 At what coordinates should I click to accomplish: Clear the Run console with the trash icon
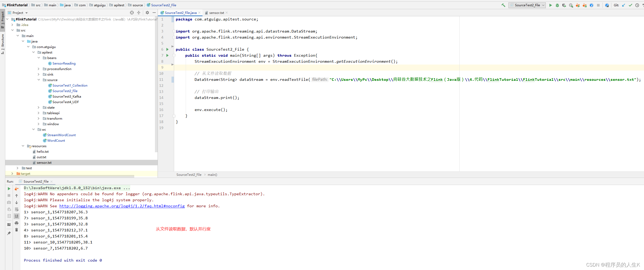point(17,230)
